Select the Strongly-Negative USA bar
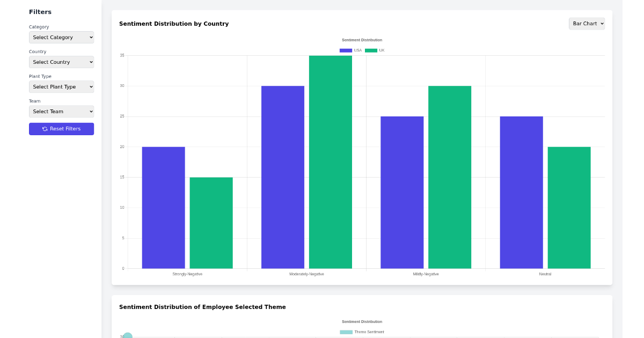 click(x=163, y=207)
